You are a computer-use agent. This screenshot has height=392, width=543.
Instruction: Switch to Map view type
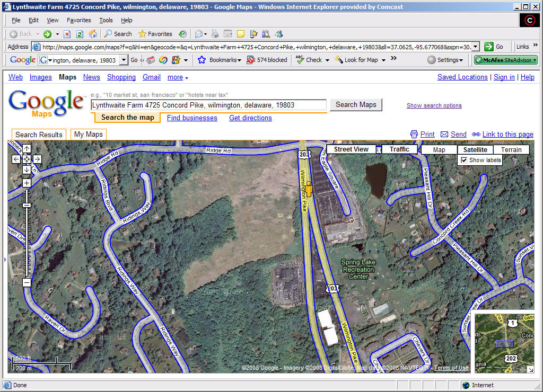tap(439, 150)
